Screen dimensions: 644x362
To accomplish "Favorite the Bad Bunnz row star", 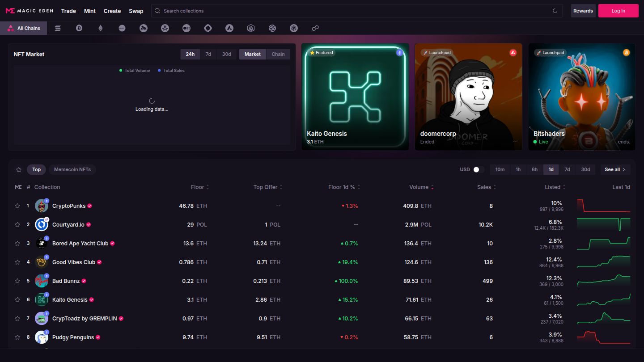I will pyautogui.click(x=17, y=281).
